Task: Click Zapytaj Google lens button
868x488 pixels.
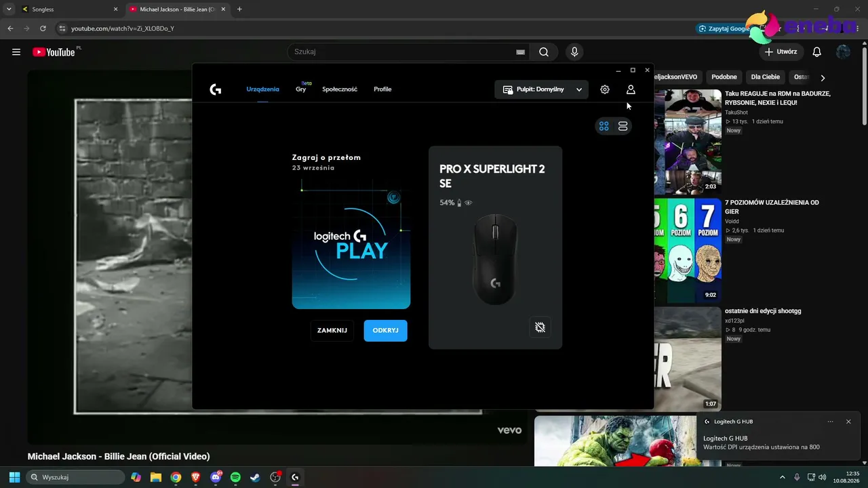Action: click(724, 28)
